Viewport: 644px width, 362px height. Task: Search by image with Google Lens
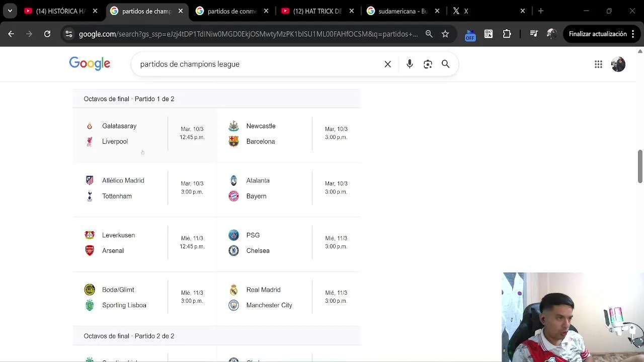[x=428, y=64]
